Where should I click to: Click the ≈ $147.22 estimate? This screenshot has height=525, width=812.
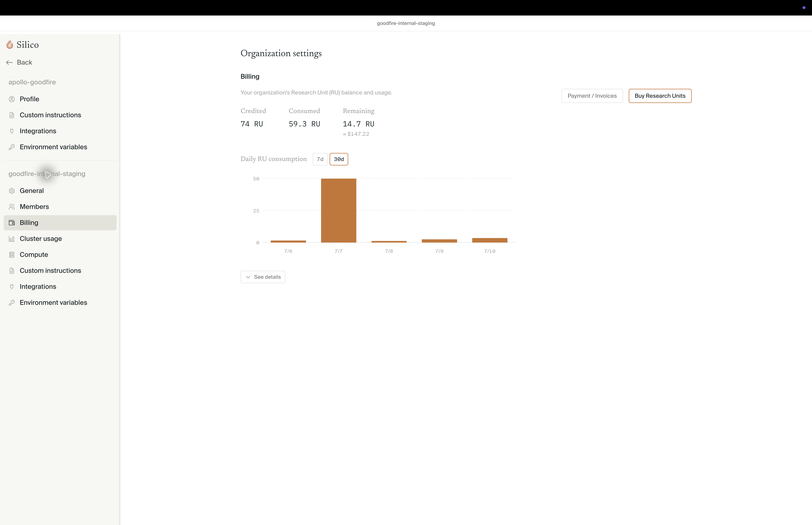click(356, 134)
